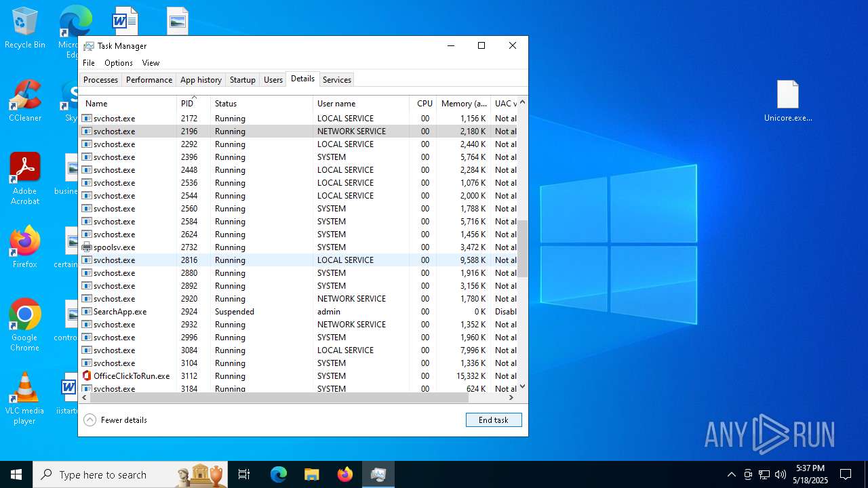Screen dimensions: 868x488
Task: Open the Recycle Bin desktop icon
Action: pos(25,28)
